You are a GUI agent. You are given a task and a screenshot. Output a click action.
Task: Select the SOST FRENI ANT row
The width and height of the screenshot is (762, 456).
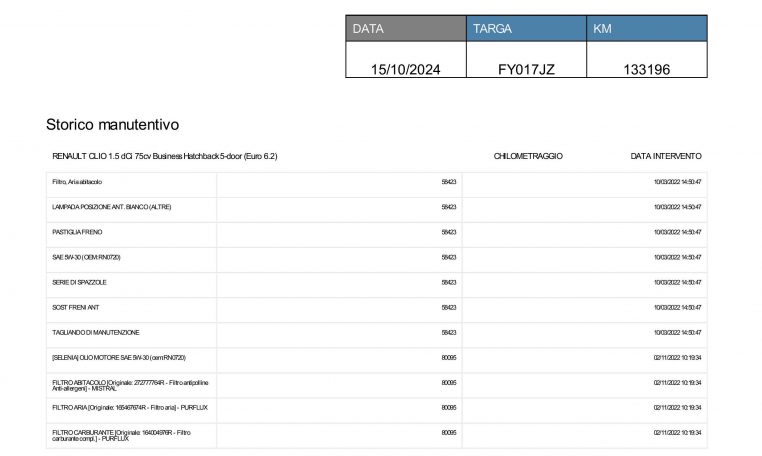pos(76,307)
